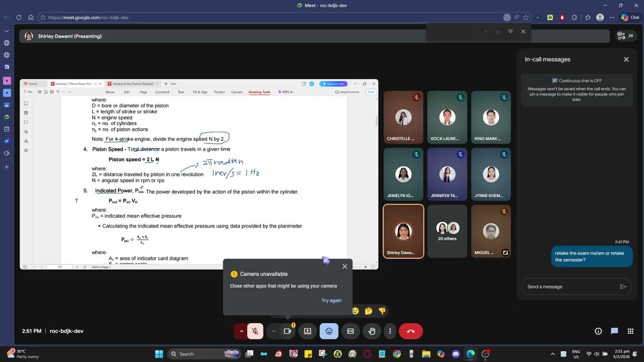Send the chat message with the arrow icon
The width and height of the screenshot is (644, 362).
click(x=623, y=287)
